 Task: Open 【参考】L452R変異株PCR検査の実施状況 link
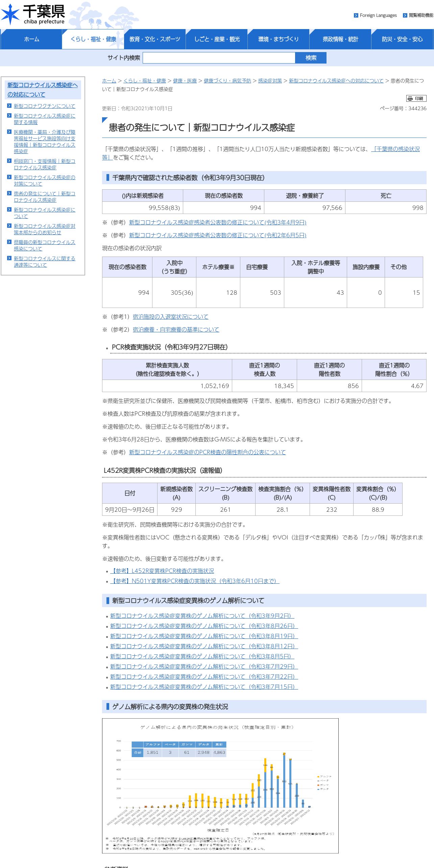162,571
